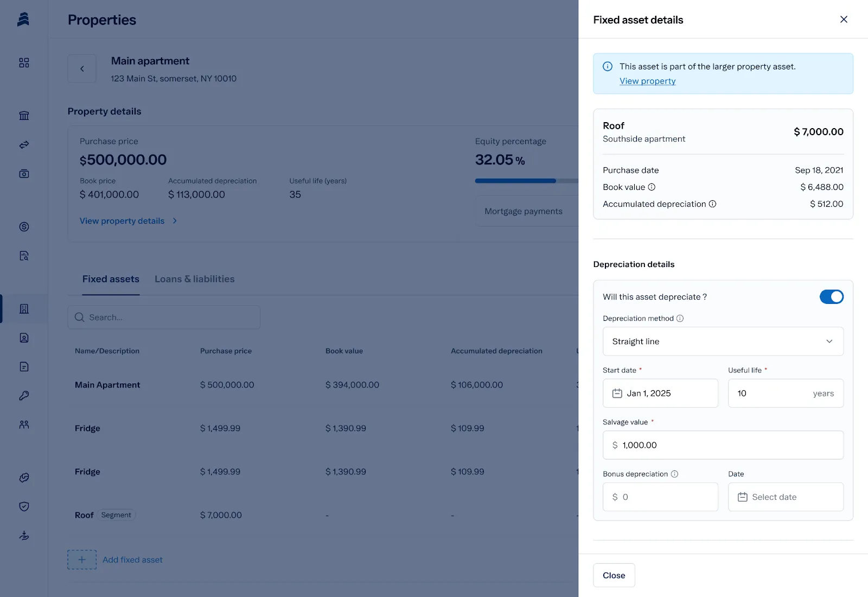Click the Select date field
This screenshot has height=597, width=868.
tap(786, 497)
